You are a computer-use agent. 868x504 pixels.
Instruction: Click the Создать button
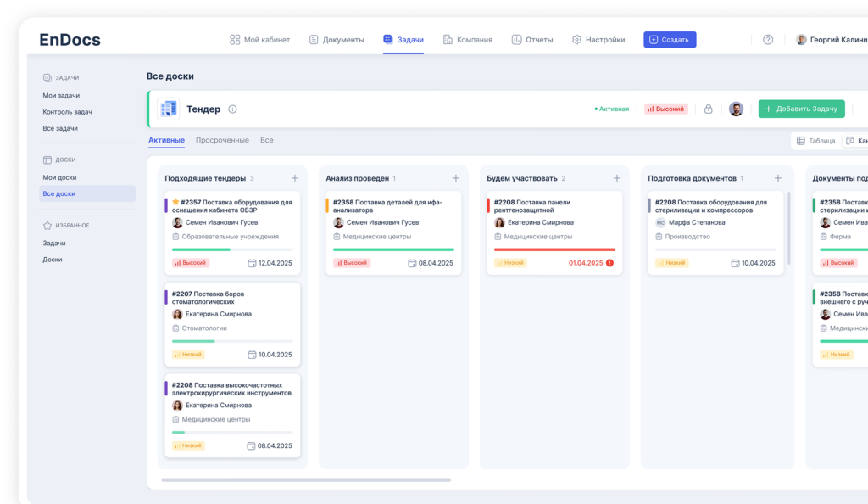point(670,39)
